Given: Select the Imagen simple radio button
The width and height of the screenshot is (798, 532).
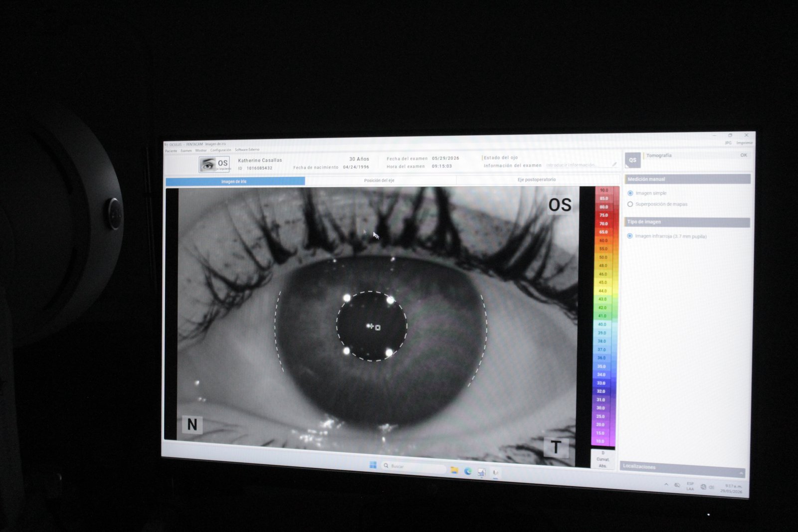Looking at the screenshot, I should (x=630, y=193).
